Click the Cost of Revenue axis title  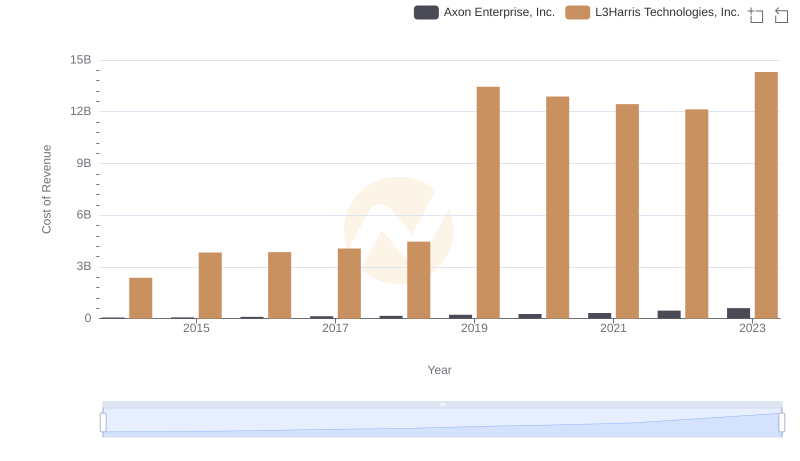click(x=46, y=189)
